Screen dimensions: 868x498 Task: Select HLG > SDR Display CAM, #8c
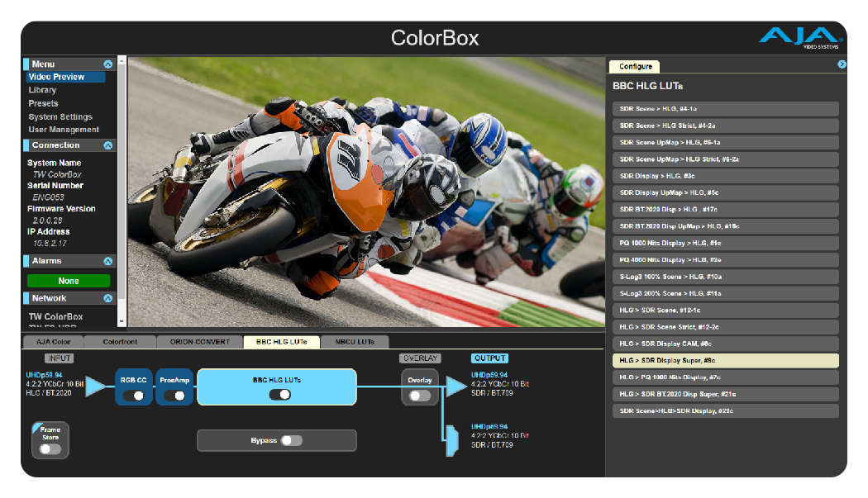coord(726,344)
